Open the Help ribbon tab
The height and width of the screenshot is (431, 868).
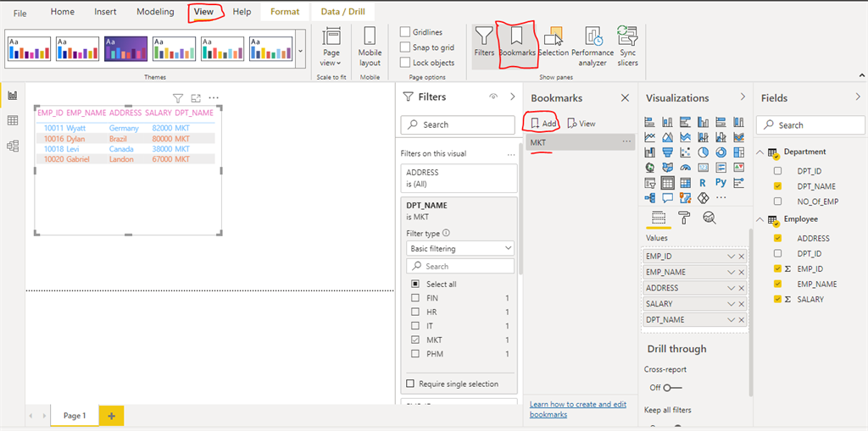click(x=242, y=12)
